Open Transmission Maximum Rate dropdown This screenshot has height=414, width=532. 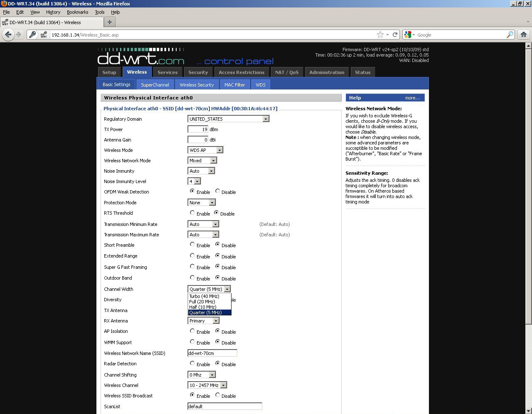coord(203,234)
